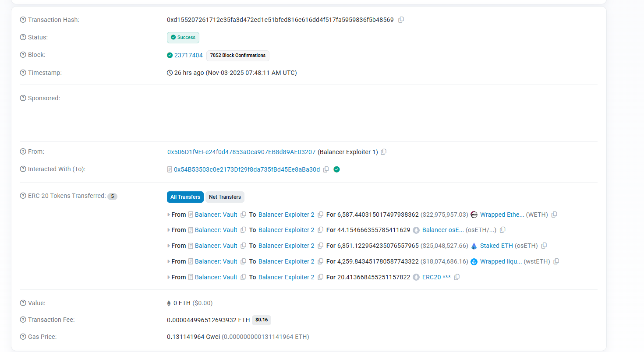Copy Balancer: Vault address in the wstETH row
This screenshot has height=352, width=644.
tap(244, 261)
